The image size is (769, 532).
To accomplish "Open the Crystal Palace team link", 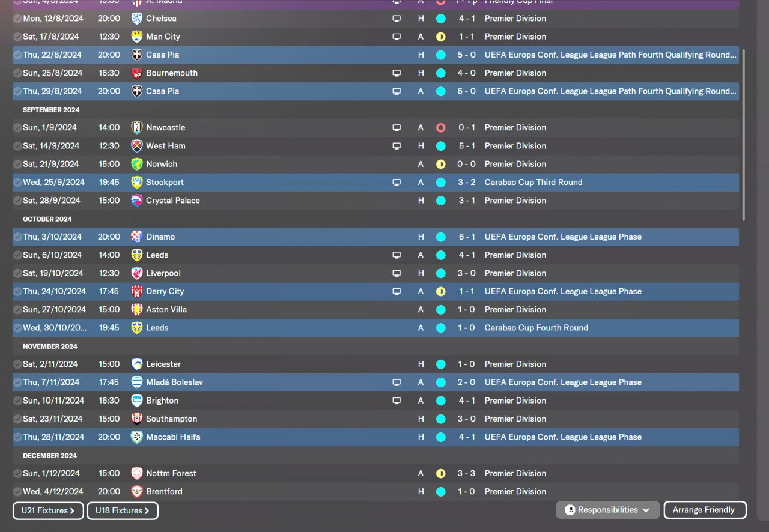I will pyautogui.click(x=173, y=201).
